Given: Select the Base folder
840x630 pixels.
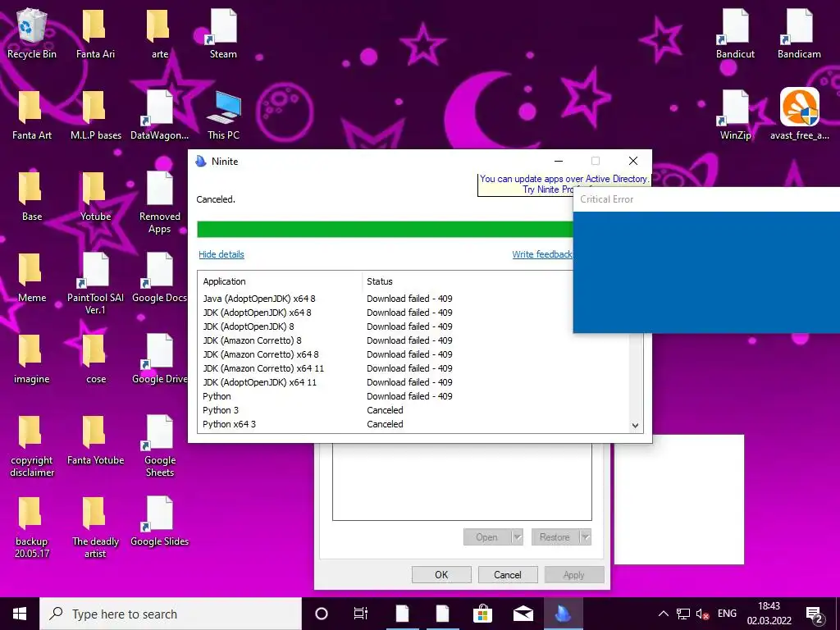Looking at the screenshot, I should point(32,196).
